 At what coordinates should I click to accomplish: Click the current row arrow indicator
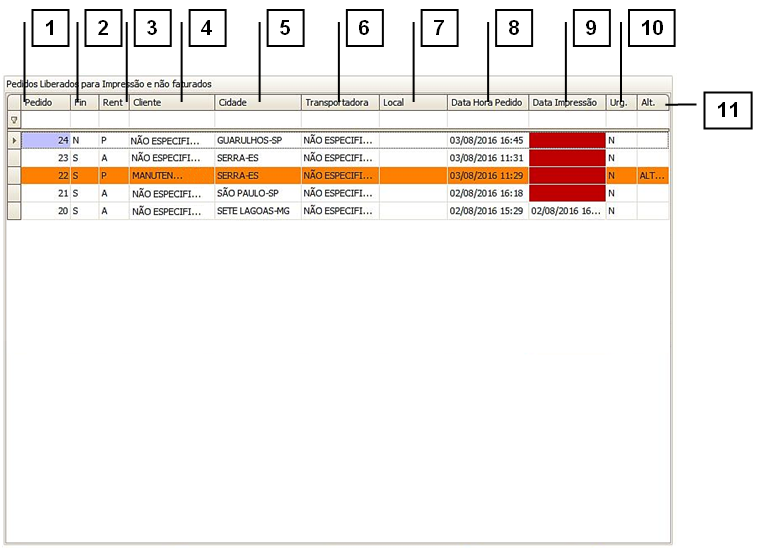[14, 141]
